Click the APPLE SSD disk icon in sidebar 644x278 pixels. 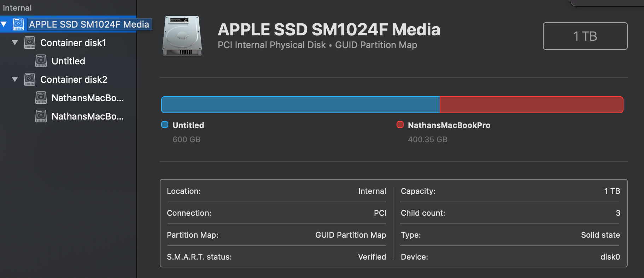[x=18, y=24]
